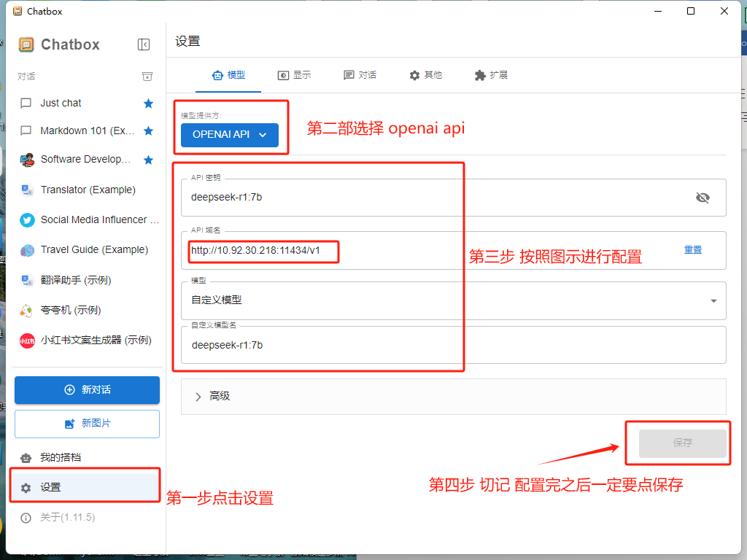Viewport: 747px width, 560px height.
Task: Click the settings gear icon in sidebar
Action: [26, 488]
